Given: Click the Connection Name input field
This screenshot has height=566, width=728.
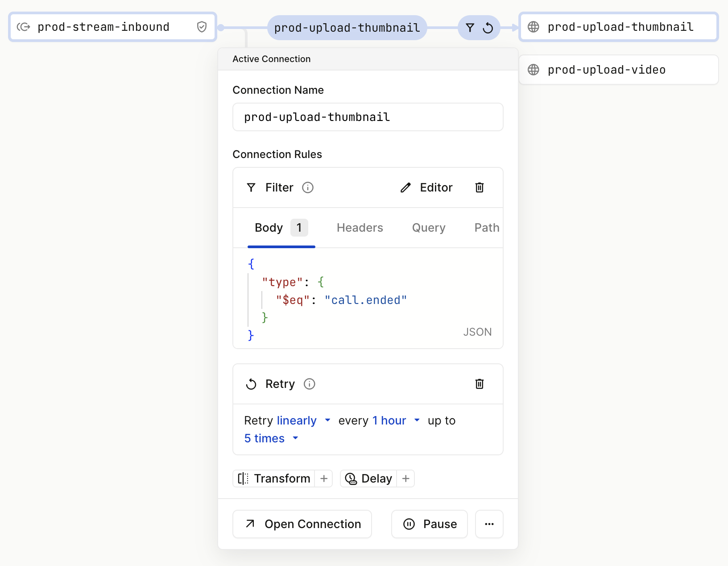Looking at the screenshot, I should pos(368,117).
